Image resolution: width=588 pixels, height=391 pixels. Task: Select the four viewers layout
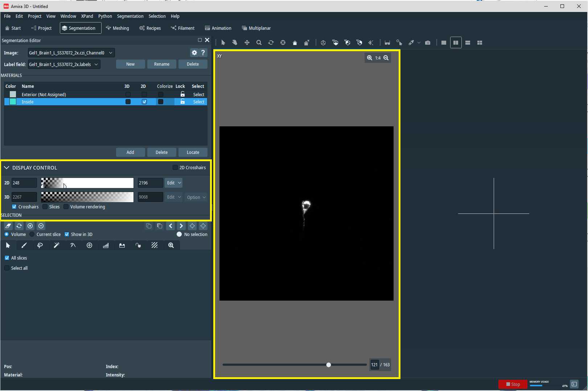[x=480, y=42]
